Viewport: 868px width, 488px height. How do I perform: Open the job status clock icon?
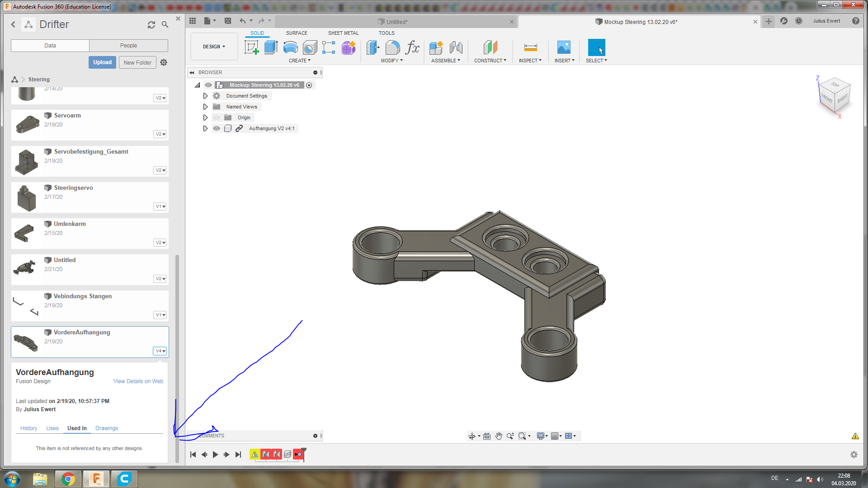click(x=799, y=21)
